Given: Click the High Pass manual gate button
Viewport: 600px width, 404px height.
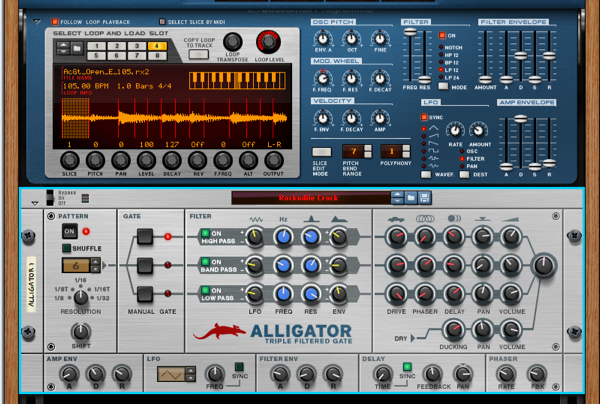Looking at the screenshot, I should 144,236.
